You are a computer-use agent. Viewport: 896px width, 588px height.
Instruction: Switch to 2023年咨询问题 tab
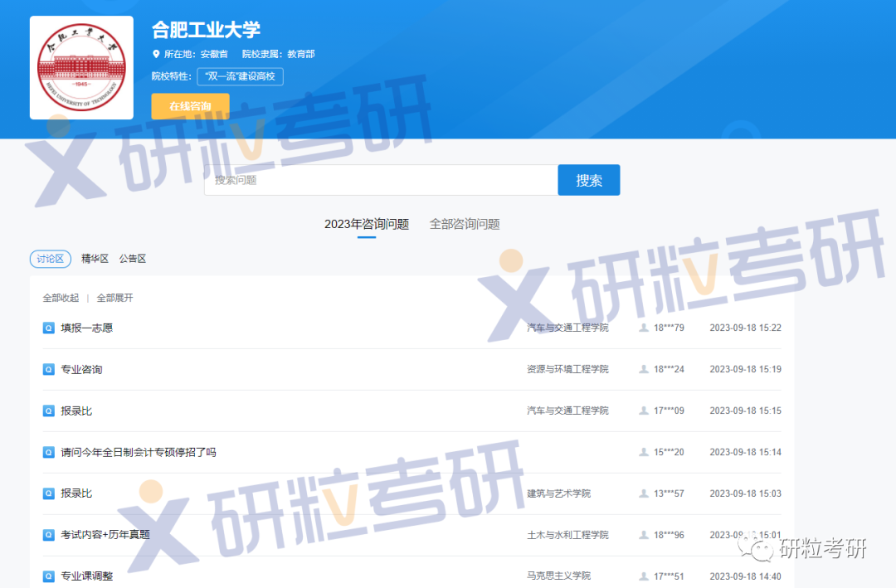(367, 224)
